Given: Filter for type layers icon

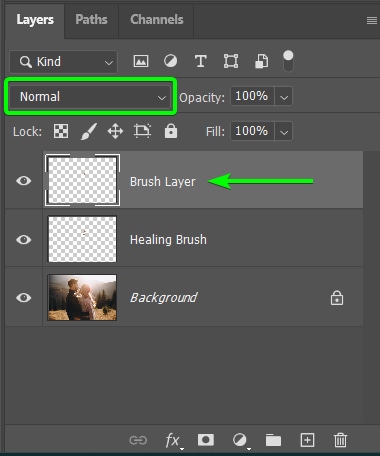Looking at the screenshot, I should [x=201, y=61].
